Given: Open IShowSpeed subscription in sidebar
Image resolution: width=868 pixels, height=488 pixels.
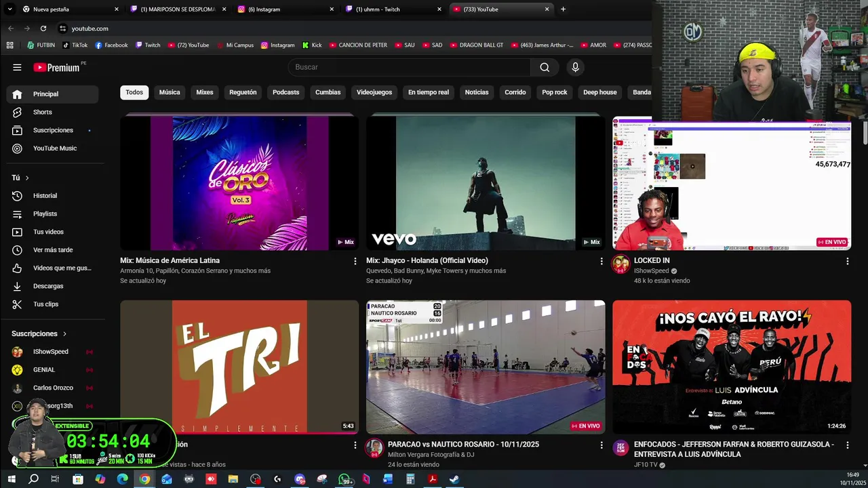Looking at the screenshot, I should coord(52,352).
